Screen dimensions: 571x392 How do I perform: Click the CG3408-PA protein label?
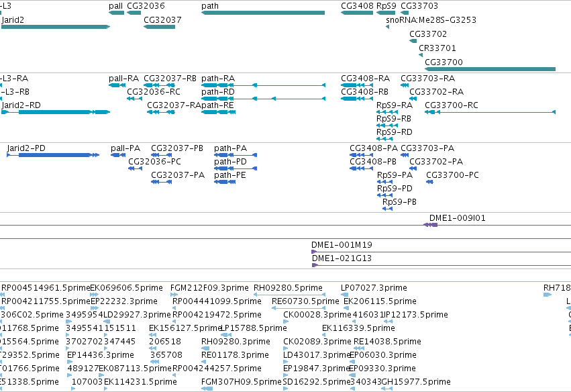(374, 148)
